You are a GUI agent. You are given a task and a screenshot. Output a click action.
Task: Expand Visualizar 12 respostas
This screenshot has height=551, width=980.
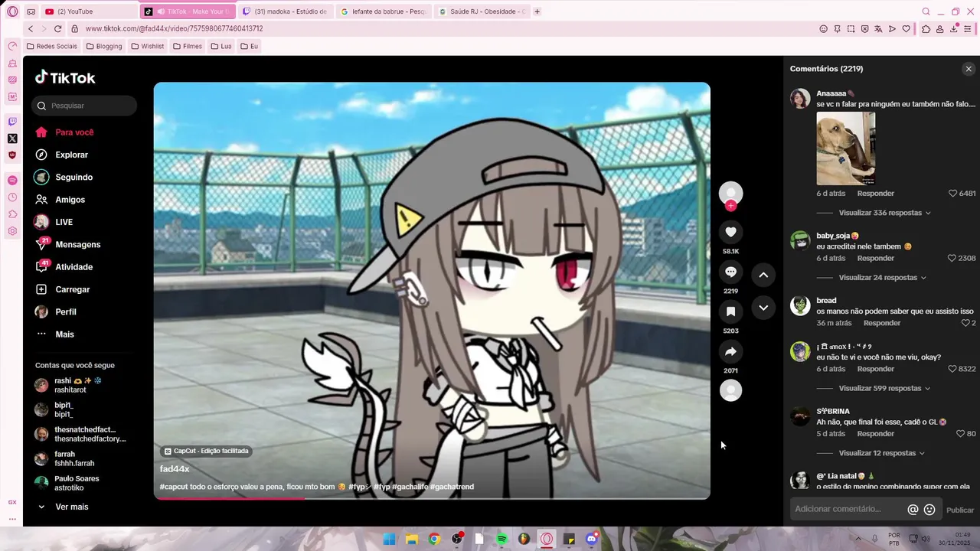882,453
